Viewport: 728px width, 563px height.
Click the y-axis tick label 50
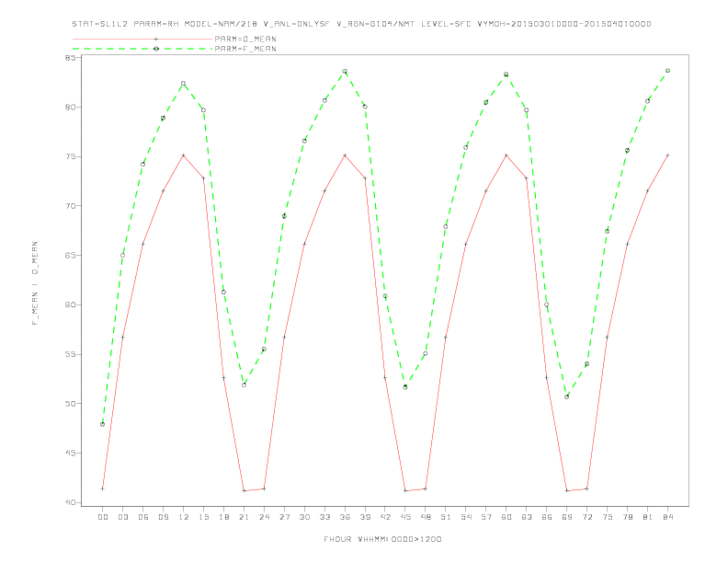70,404
